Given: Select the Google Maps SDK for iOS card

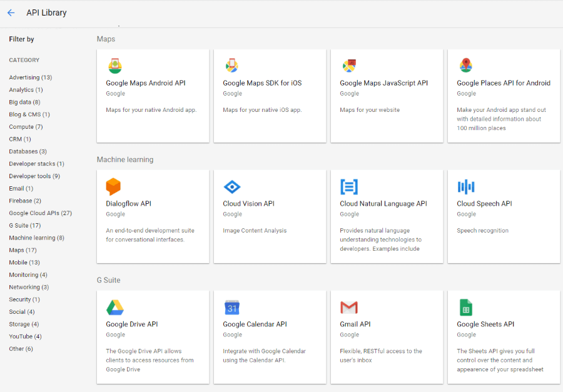Looking at the screenshot, I should 270,95.
